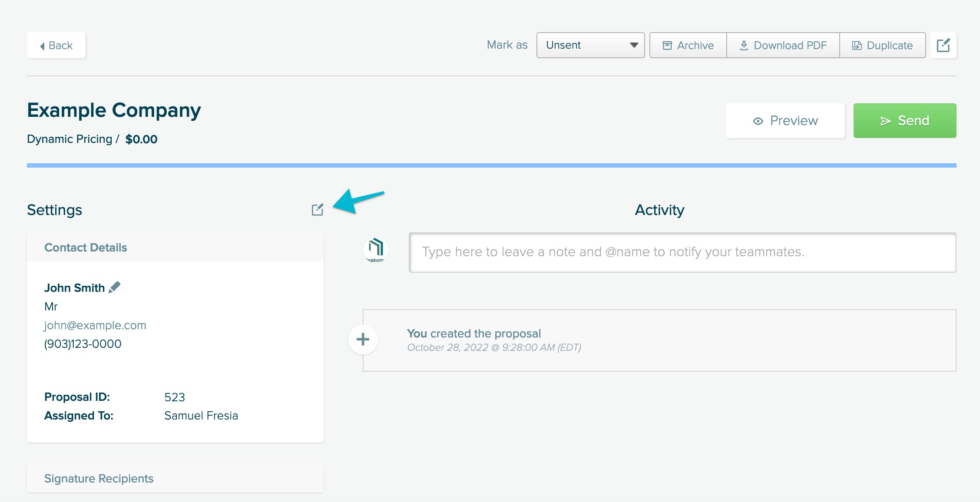Click the paper plane icon on Send button
This screenshot has height=502, width=980.
pos(885,121)
